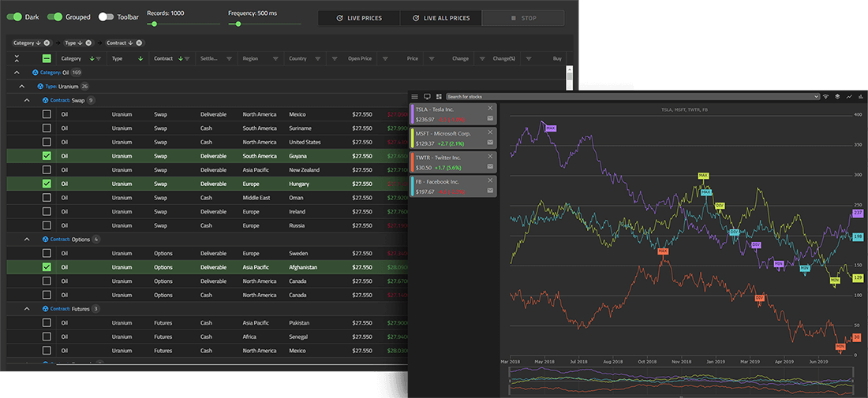Enable the Toolbar switch

[x=106, y=17]
